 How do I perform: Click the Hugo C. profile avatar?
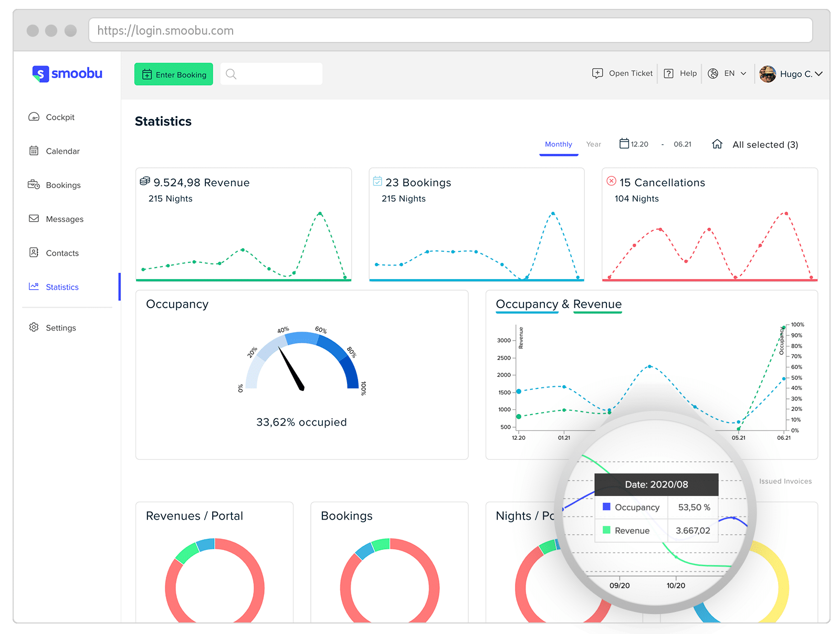(768, 74)
